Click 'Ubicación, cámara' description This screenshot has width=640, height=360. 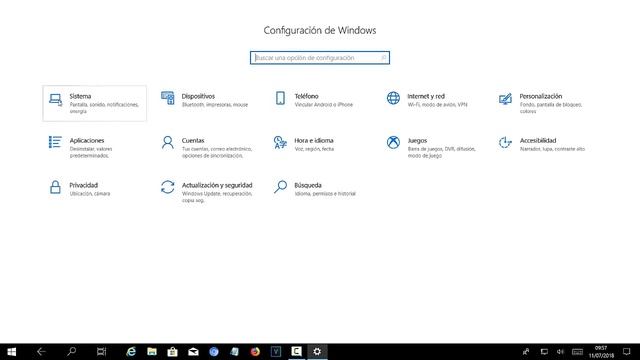tap(90, 194)
